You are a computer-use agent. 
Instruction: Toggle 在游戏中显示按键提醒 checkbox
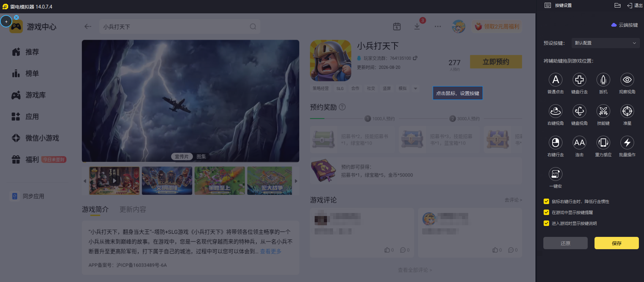coord(546,212)
